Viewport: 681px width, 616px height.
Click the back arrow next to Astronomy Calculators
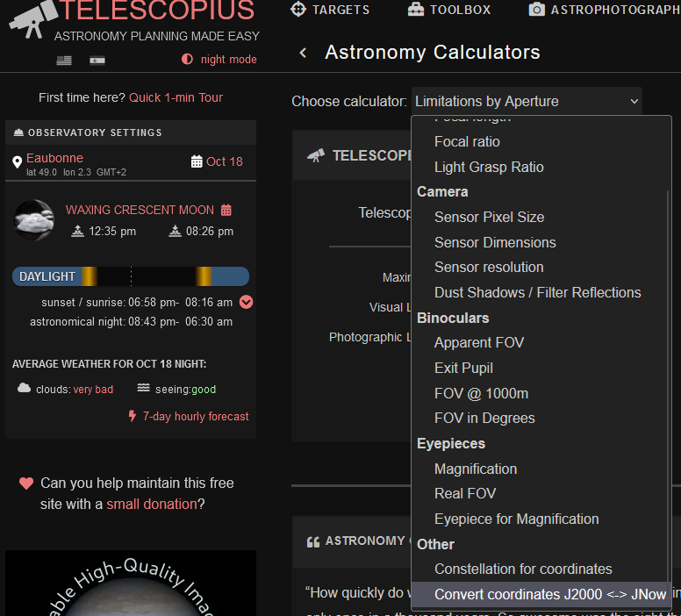[x=303, y=53]
